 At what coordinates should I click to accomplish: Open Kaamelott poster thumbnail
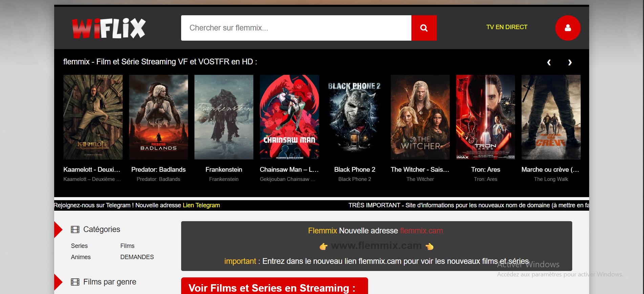(x=93, y=117)
